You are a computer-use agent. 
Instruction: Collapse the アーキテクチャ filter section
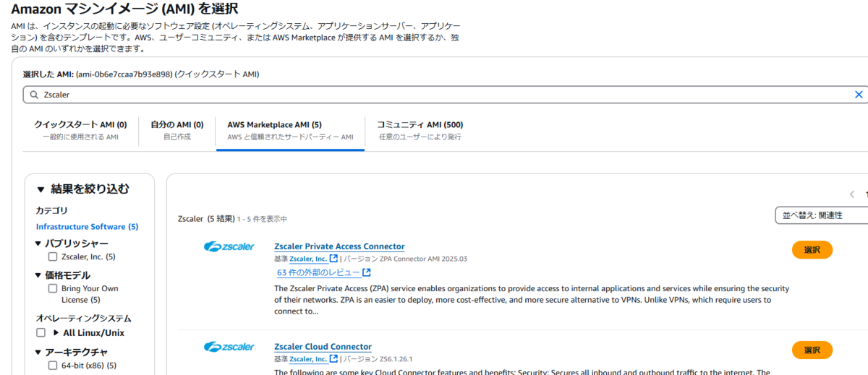38,352
